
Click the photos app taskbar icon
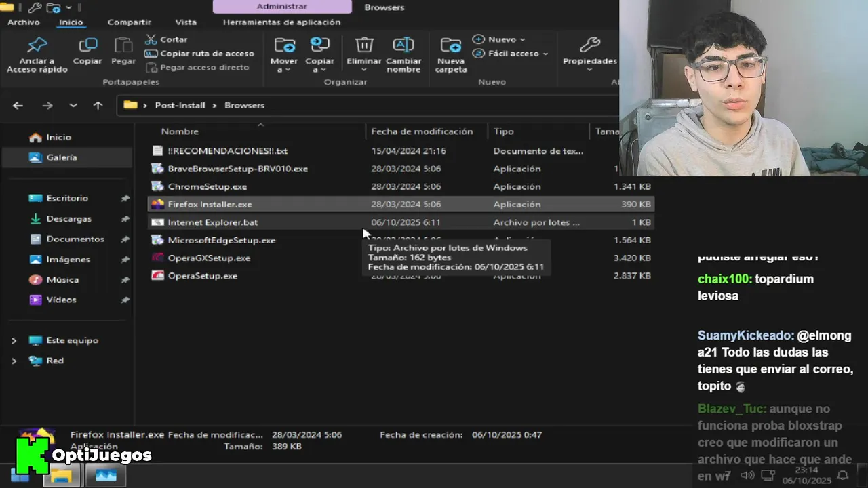tap(106, 476)
